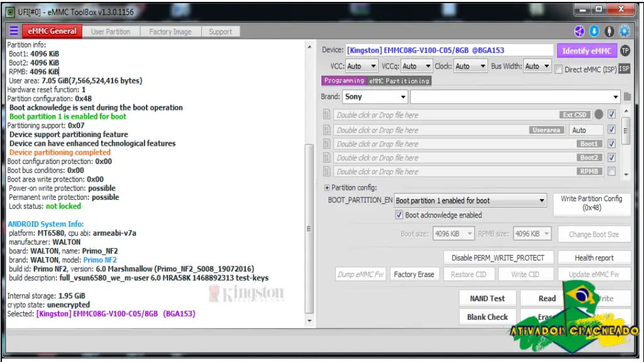
Task: Click the Identify eMMC button
Action: tap(587, 50)
